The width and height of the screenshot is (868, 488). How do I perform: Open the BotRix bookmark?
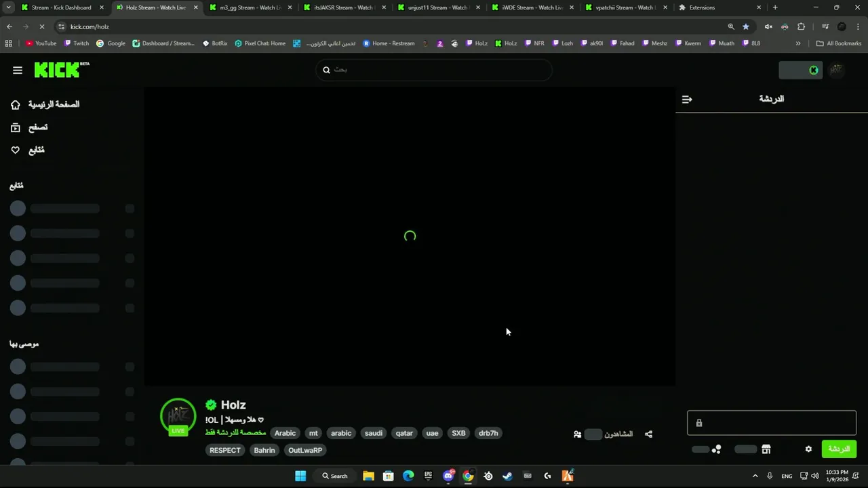[215, 43]
